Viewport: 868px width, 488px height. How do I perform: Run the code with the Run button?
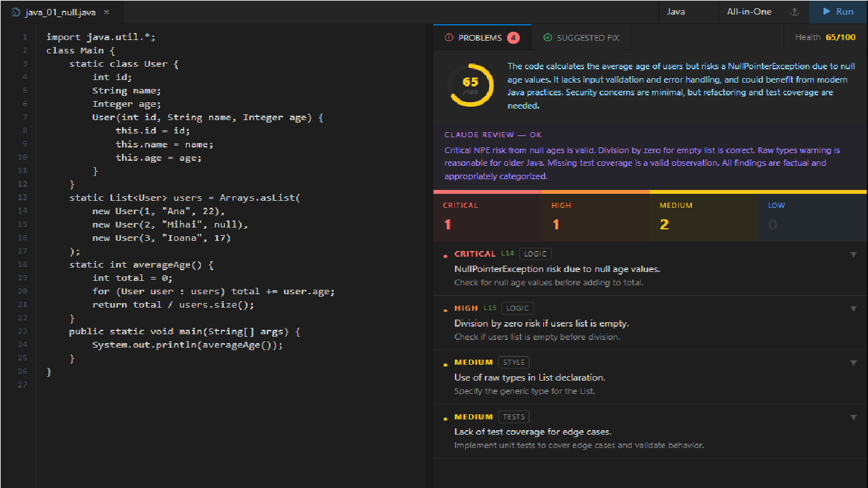[x=838, y=12]
